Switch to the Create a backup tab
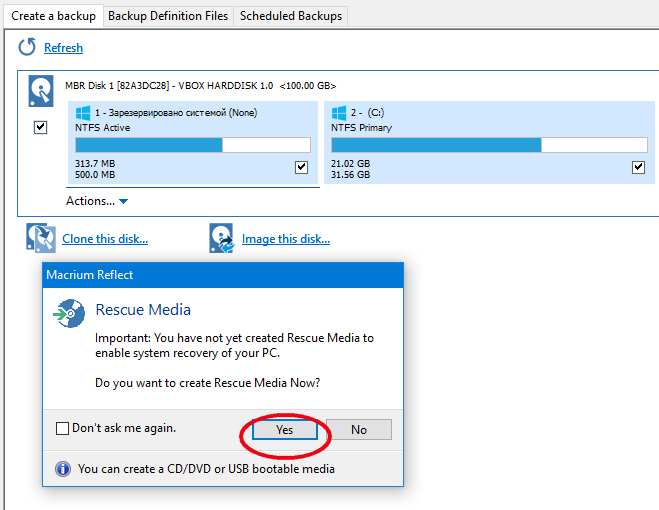 coord(53,16)
